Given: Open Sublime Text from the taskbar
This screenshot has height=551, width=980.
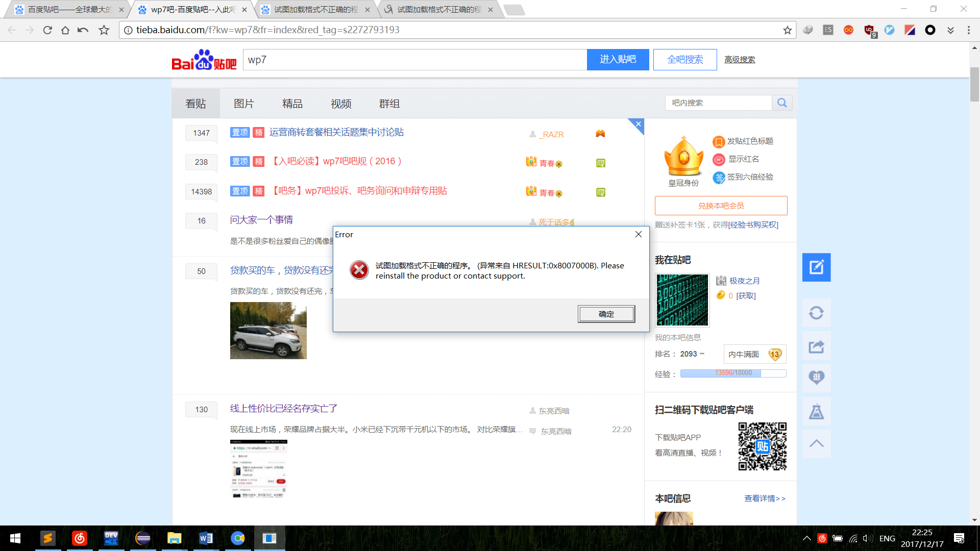Looking at the screenshot, I should pyautogui.click(x=48, y=538).
